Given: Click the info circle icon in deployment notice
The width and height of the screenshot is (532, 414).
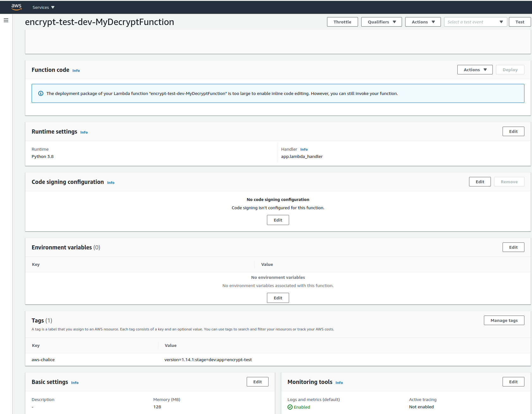Looking at the screenshot, I should pos(40,93).
